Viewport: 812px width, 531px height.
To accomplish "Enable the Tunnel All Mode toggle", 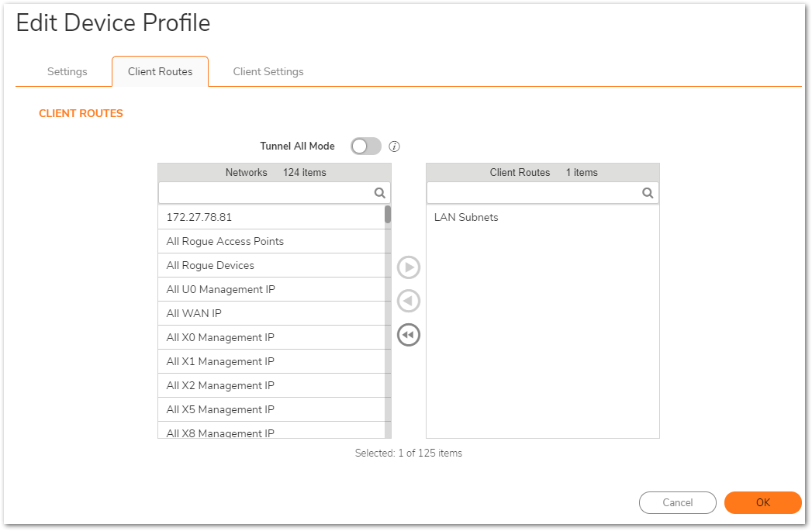I will [x=365, y=147].
